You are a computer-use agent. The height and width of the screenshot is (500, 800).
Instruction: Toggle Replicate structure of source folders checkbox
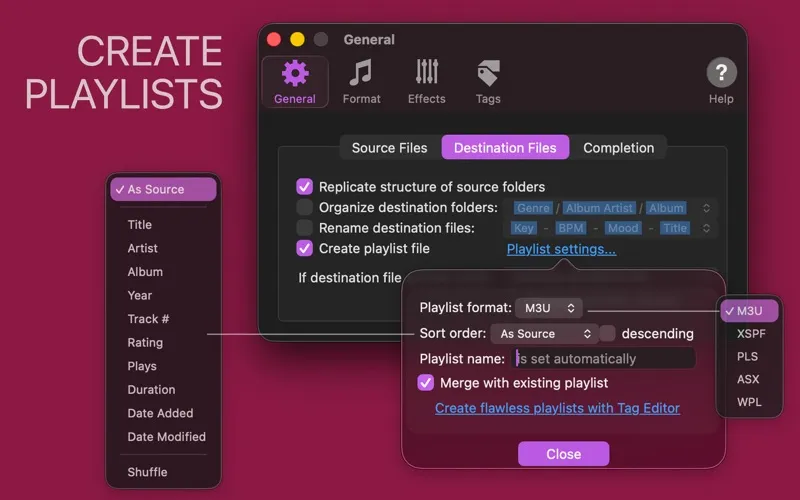(305, 187)
